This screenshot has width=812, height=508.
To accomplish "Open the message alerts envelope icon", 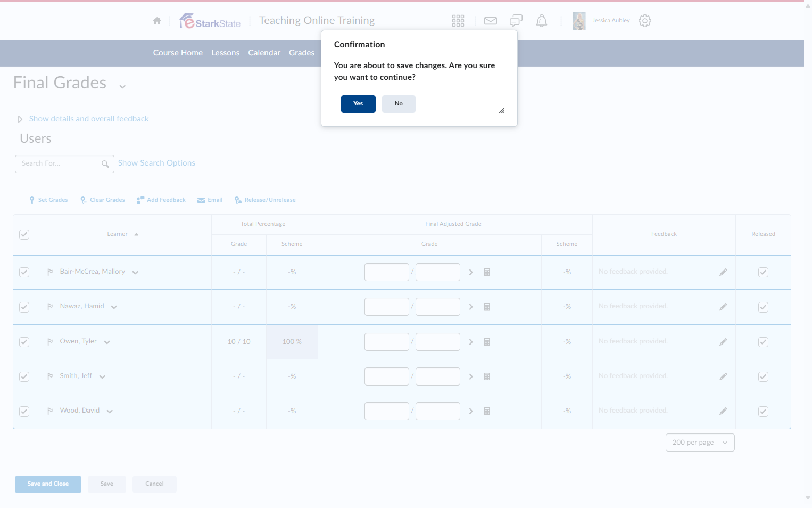I will pos(491,21).
